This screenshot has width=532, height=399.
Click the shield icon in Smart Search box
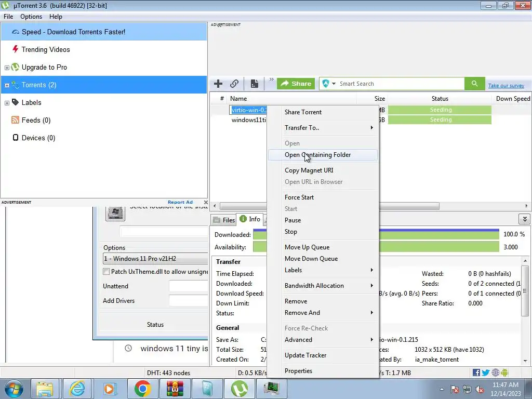(326, 84)
